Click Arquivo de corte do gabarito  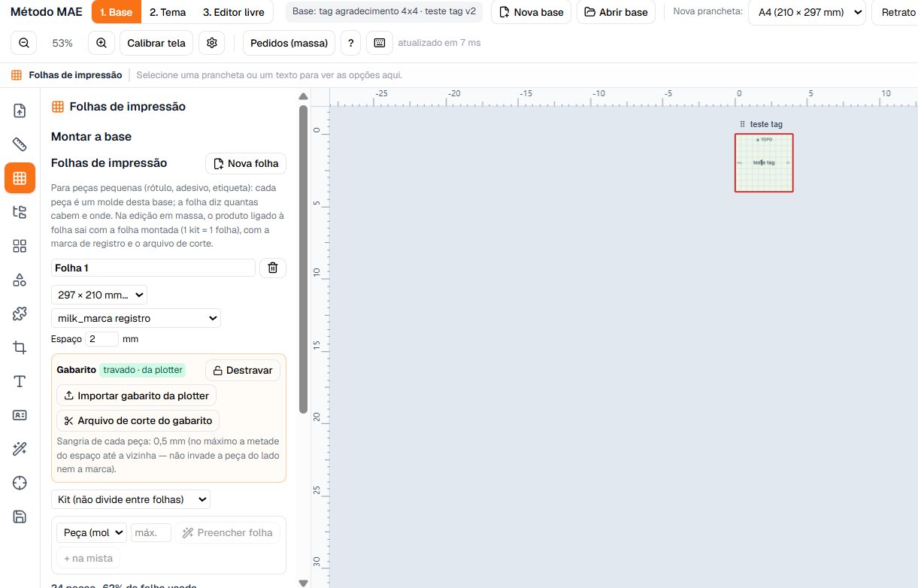tap(138, 421)
